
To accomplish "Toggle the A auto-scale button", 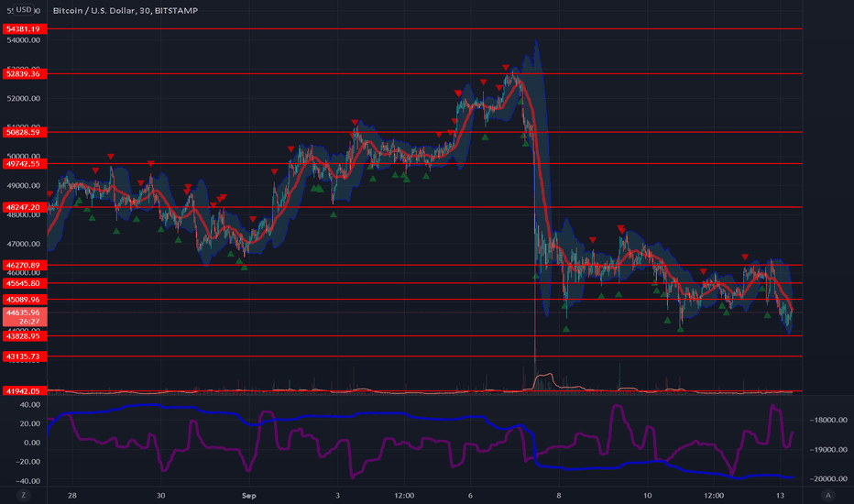I will (827, 495).
